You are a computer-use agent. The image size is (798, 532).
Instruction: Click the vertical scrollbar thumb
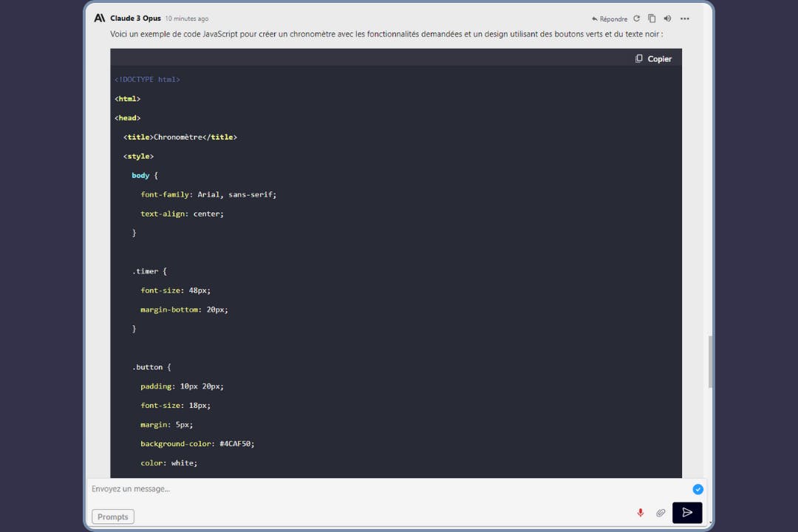pos(711,361)
